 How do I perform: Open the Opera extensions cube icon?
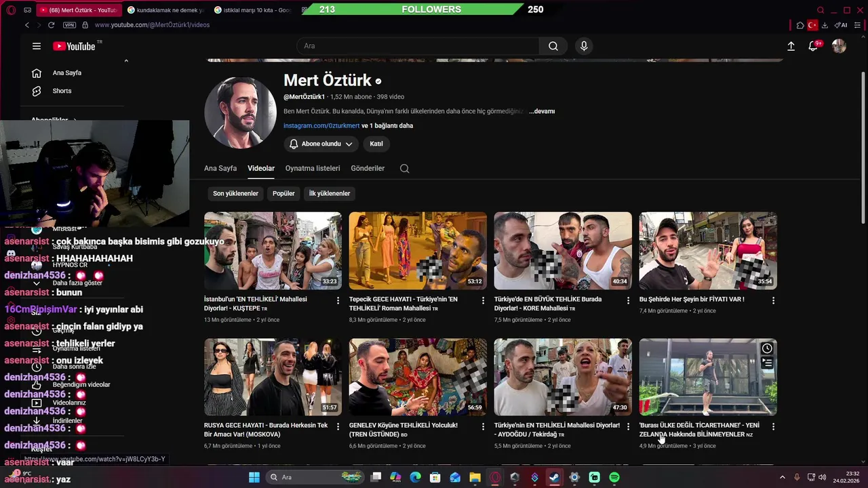click(x=800, y=25)
